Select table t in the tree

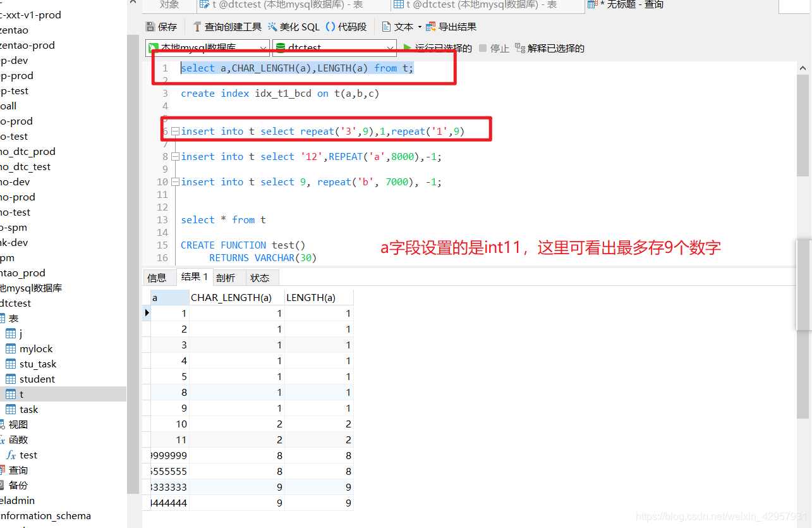point(63,394)
